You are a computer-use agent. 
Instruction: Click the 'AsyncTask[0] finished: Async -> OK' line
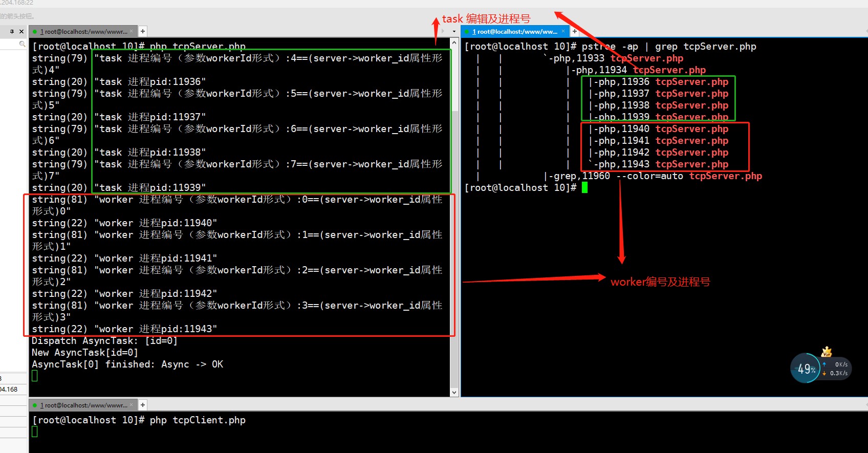pos(127,364)
